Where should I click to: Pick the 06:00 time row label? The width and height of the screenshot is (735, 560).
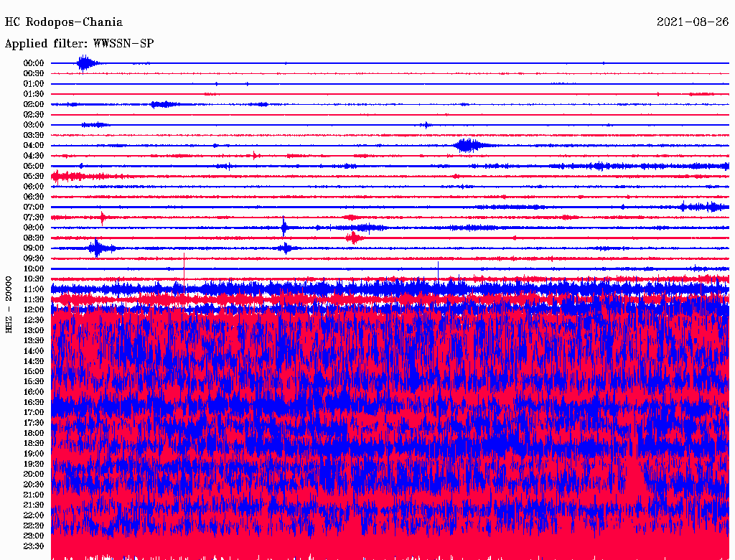(34, 187)
